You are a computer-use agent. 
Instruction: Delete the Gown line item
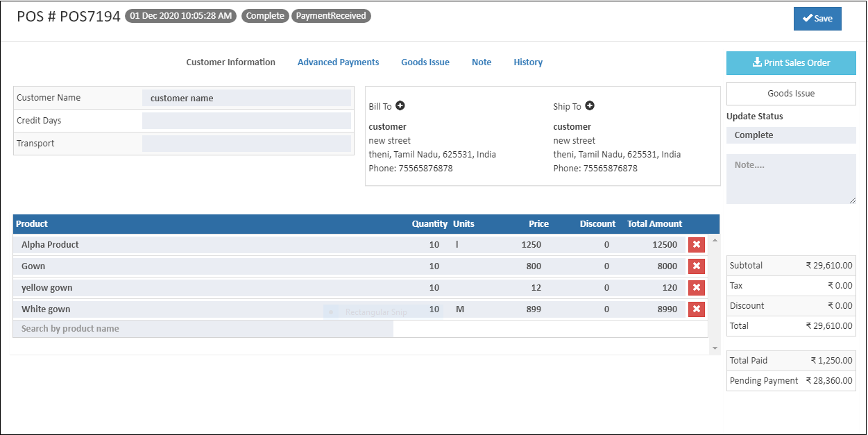(x=697, y=266)
